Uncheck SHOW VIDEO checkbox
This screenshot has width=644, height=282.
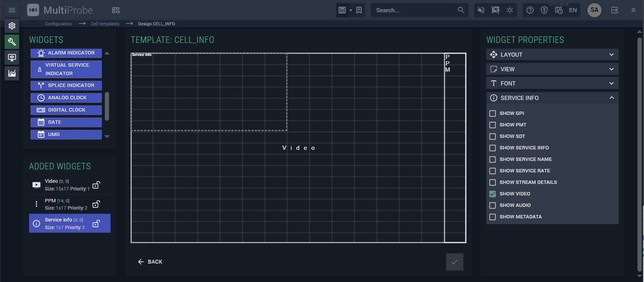[x=492, y=194]
